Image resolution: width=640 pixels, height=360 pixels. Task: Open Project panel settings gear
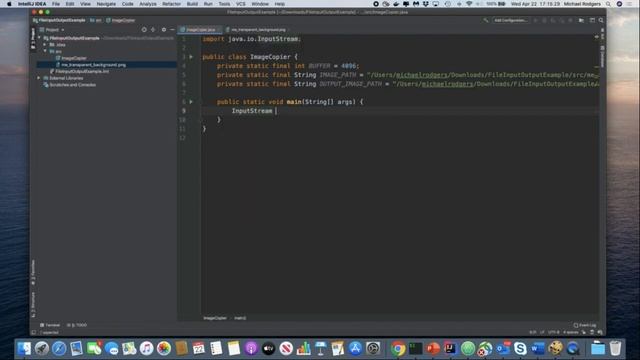(164, 30)
